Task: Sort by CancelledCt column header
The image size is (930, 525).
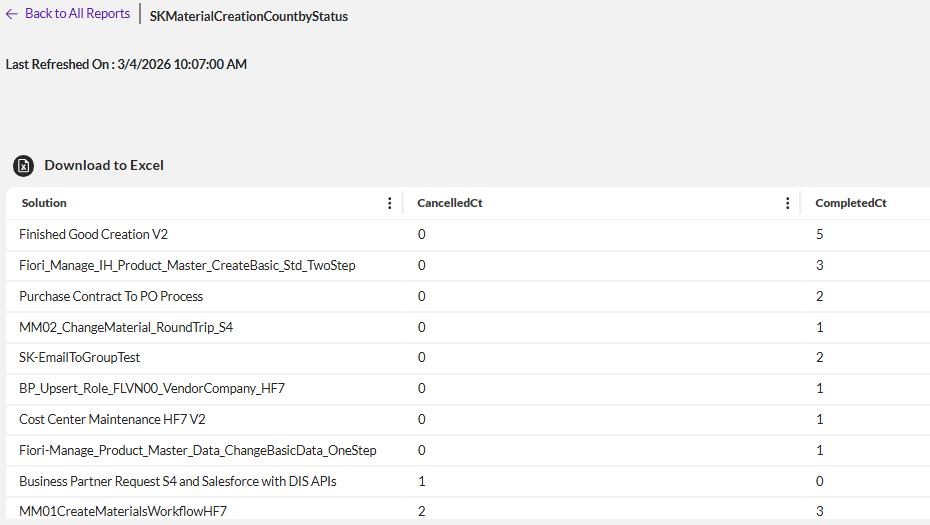Action: (x=450, y=203)
